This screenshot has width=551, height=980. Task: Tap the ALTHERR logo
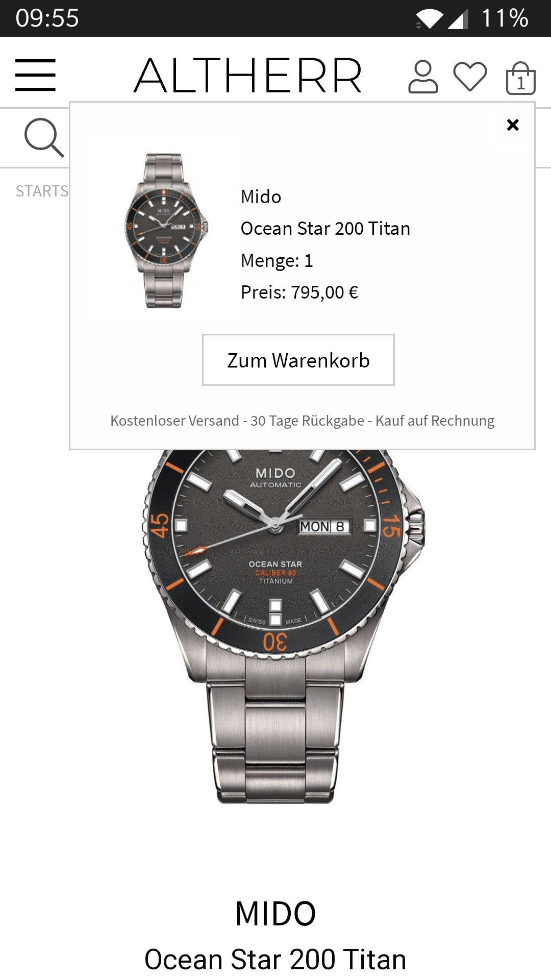tap(248, 76)
